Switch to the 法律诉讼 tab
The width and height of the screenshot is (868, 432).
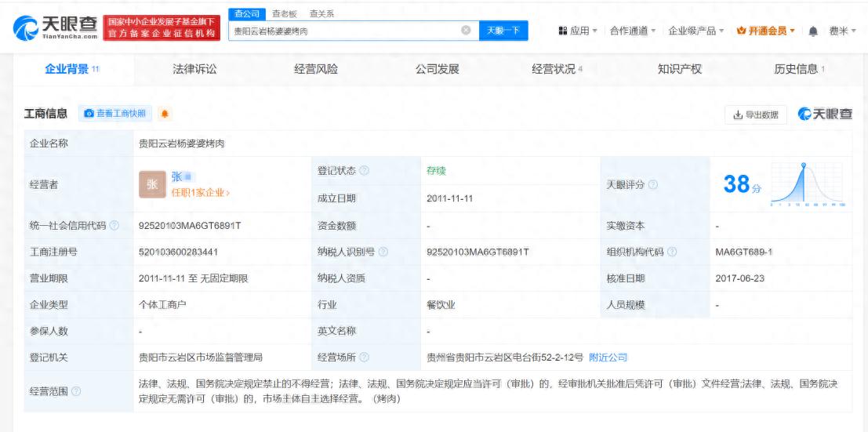point(194,69)
